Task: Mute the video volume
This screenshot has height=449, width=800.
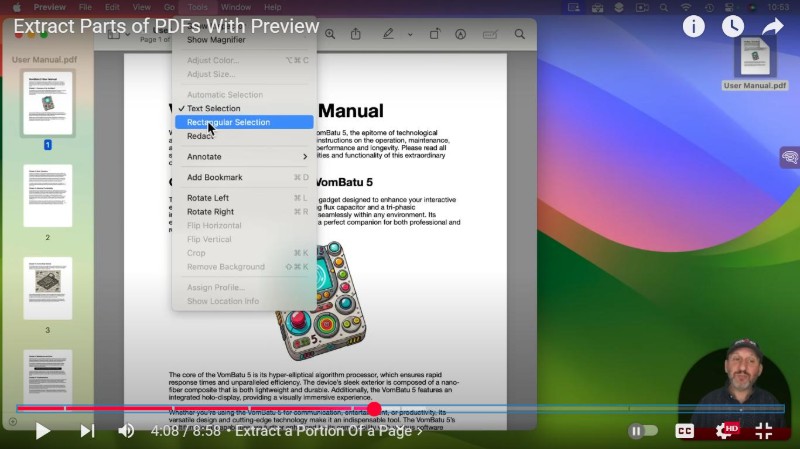Action: click(x=126, y=431)
